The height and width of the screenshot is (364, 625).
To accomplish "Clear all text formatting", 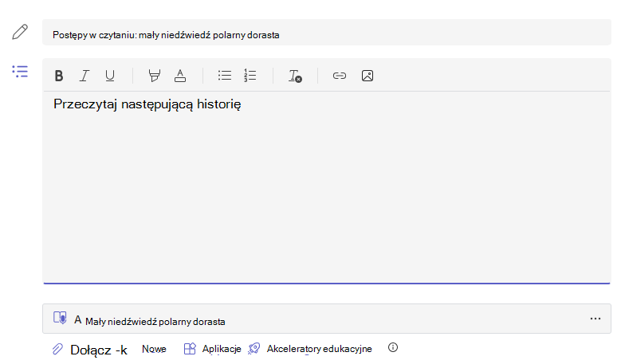I will (295, 76).
